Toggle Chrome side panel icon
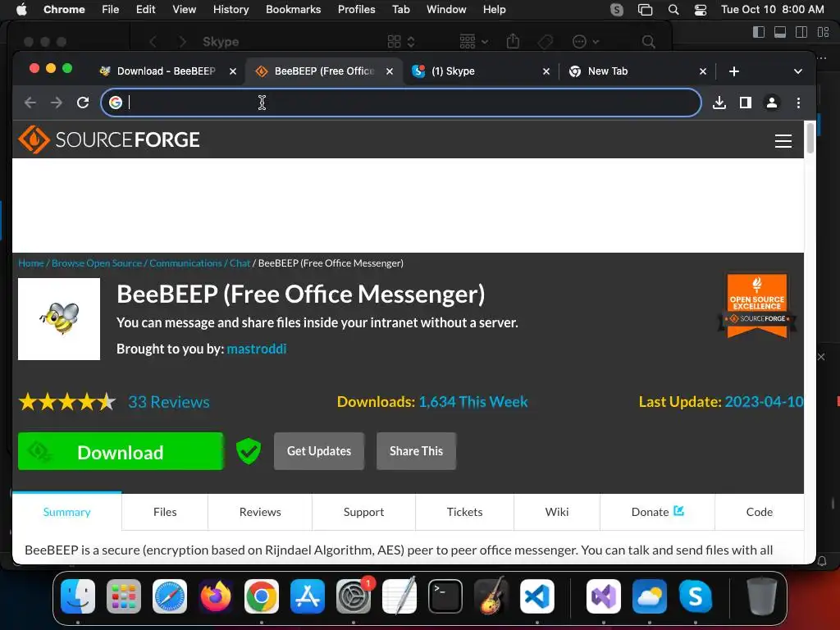Viewport: 840px width, 630px height. 745,103
